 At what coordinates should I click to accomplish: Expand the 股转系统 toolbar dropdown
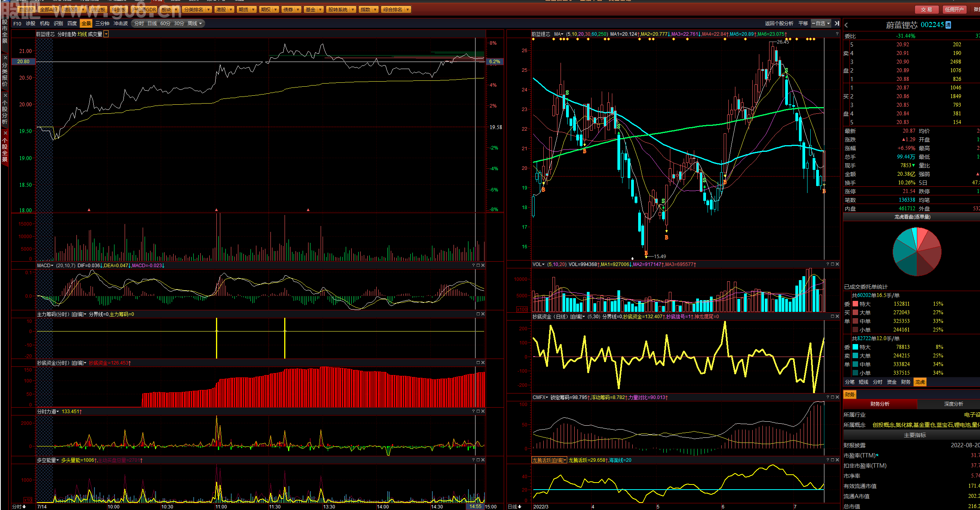353,9
